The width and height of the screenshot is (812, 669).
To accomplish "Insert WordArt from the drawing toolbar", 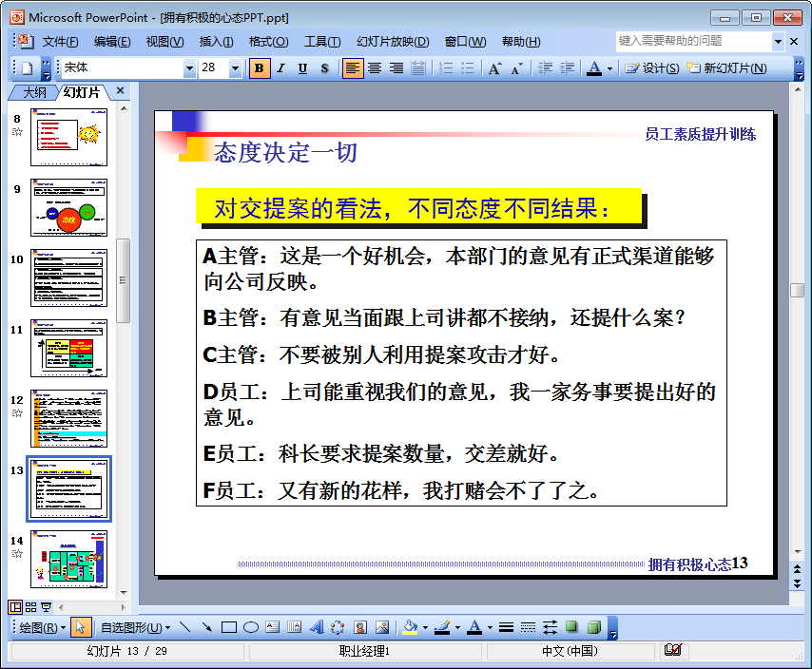I will click(x=317, y=627).
